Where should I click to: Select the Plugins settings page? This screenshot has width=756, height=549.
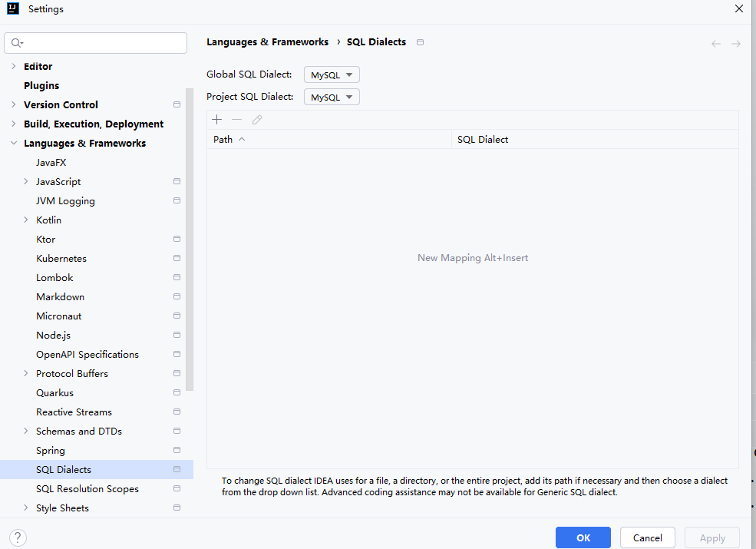tap(41, 85)
